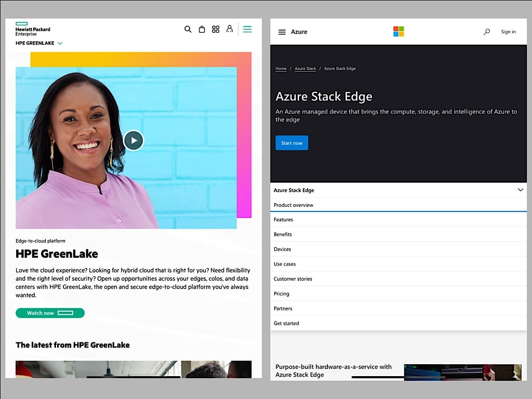532x399 pixels.
Task: Click the search icon on HPE page
Action: click(x=188, y=29)
